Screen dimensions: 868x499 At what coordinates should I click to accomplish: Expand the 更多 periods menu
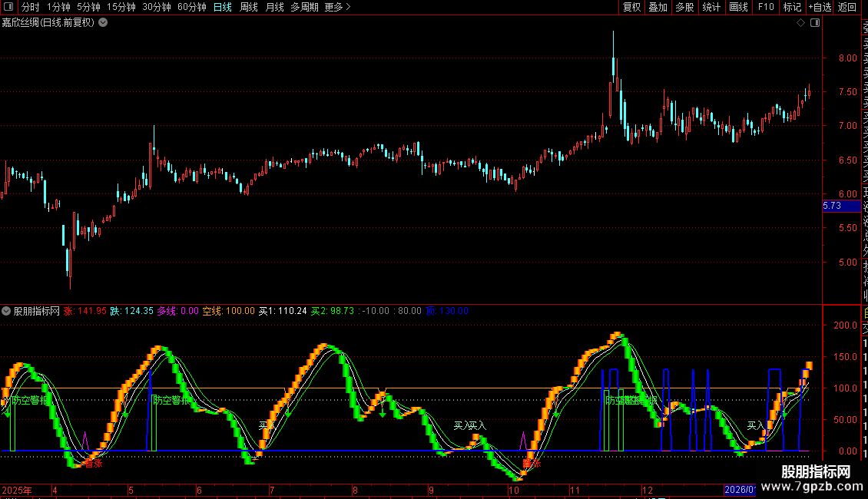[337, 8]
